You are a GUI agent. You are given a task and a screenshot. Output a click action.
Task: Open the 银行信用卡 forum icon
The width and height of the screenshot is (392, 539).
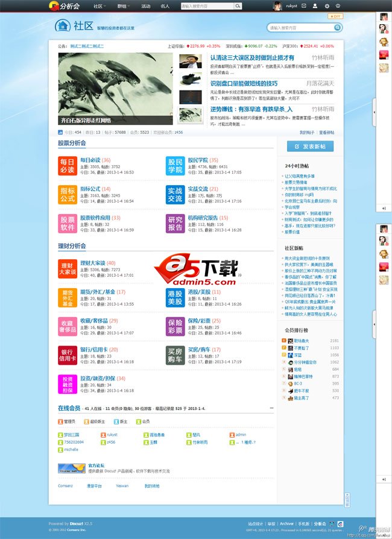[x=68, y=356]
